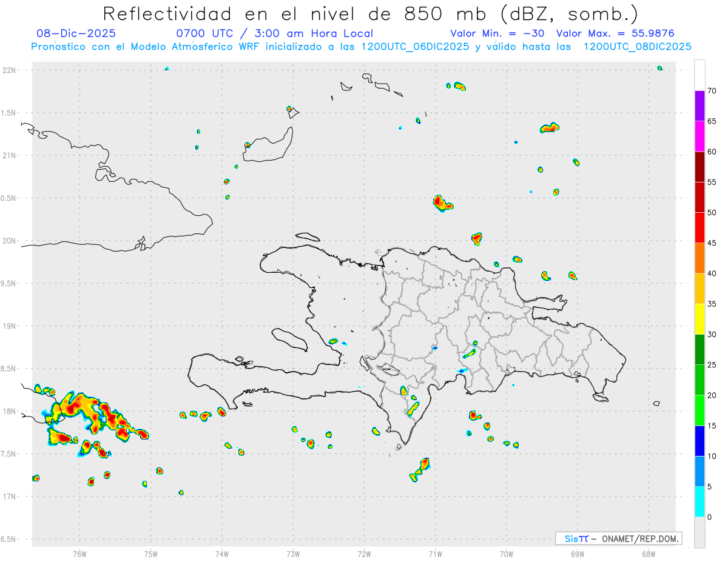
Task: Click the '21N' latitude label
Action: 9,156
